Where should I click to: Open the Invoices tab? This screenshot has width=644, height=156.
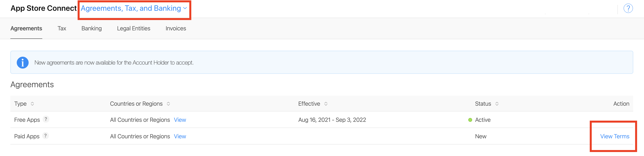176,28
